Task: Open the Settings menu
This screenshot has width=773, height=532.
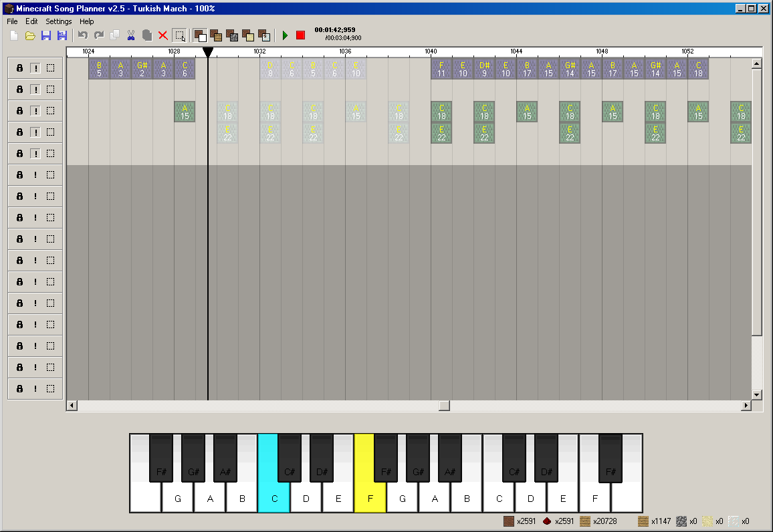Action: click(x=59, y=21)
